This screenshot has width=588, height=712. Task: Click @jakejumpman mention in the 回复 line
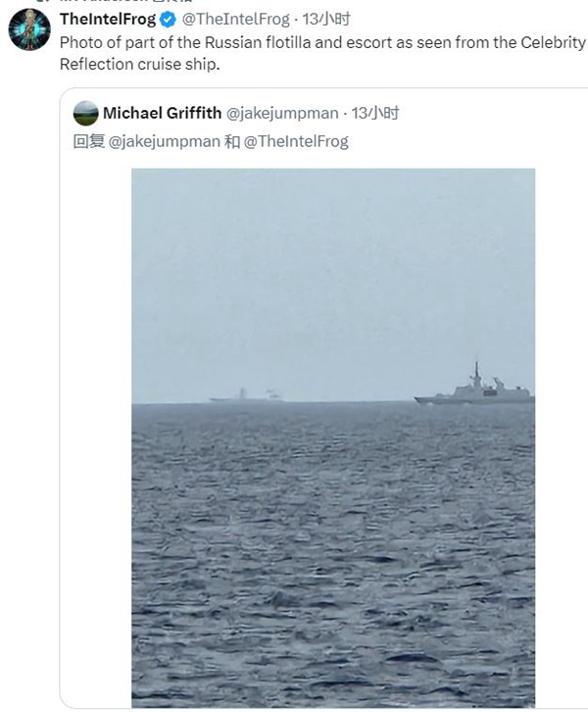pos(164,141)
